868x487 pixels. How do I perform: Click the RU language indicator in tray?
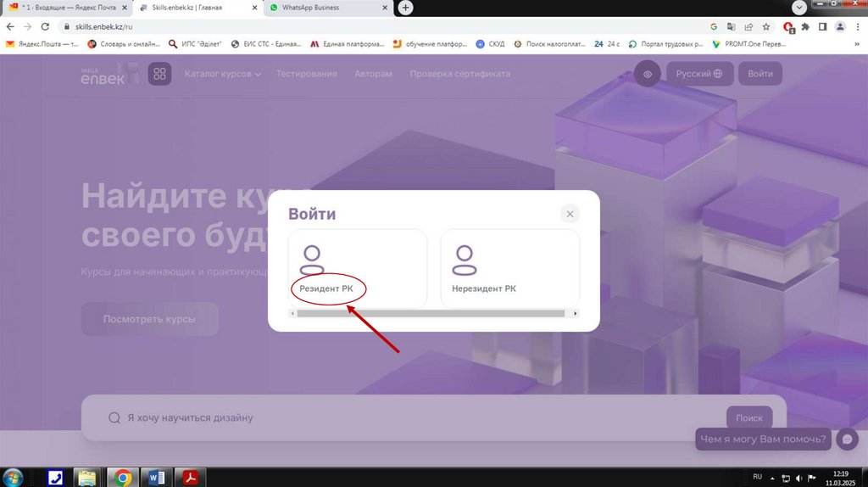coord(757,477)
